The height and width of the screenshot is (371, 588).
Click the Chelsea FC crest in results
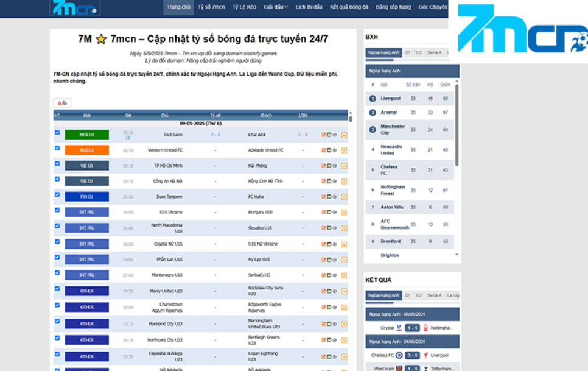click(399, 355)
